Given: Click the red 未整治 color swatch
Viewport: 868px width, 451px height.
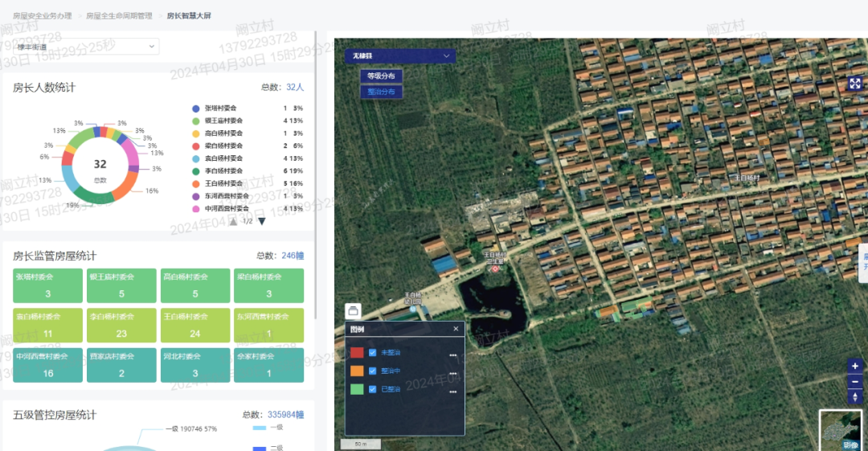Looking at the screenshot, I should pyautogui.click(x=357, y=352).
